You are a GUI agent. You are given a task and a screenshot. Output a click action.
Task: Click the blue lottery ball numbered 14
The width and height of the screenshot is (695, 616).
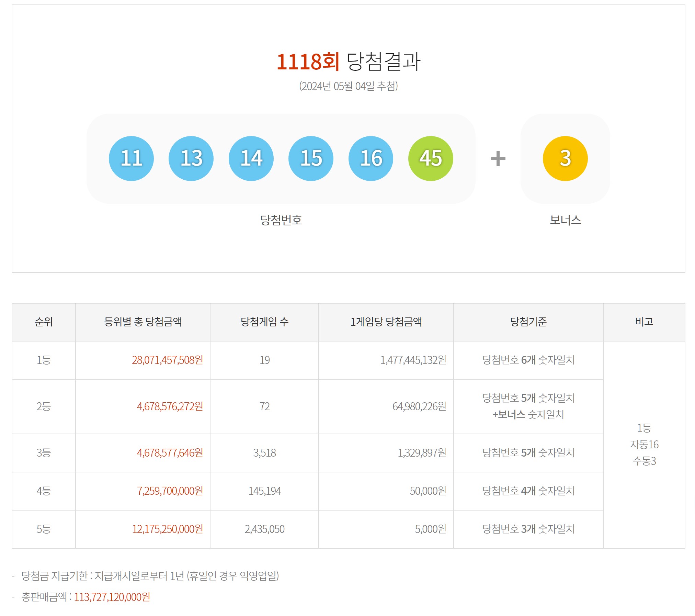pos(251,158)
